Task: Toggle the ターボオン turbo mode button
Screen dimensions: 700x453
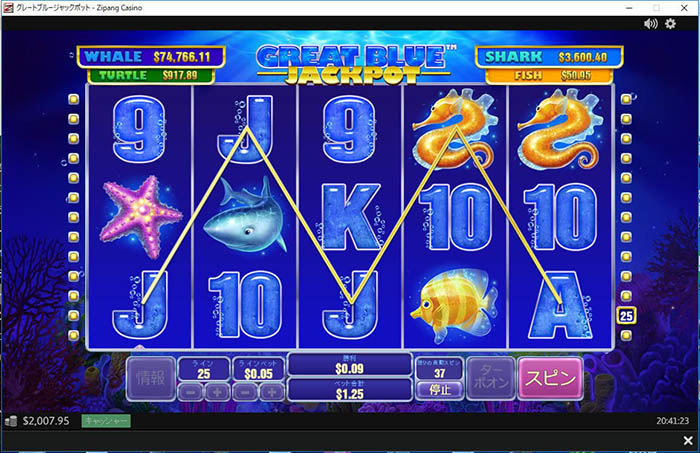Action: click(491, 378)
